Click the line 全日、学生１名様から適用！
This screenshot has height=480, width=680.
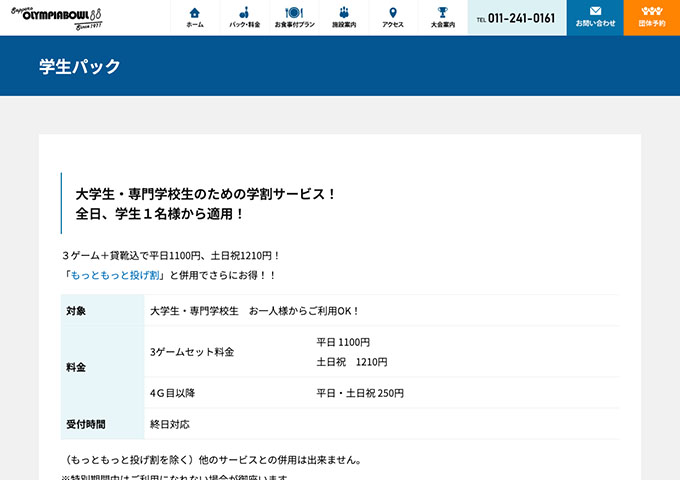tap(160, 214)
